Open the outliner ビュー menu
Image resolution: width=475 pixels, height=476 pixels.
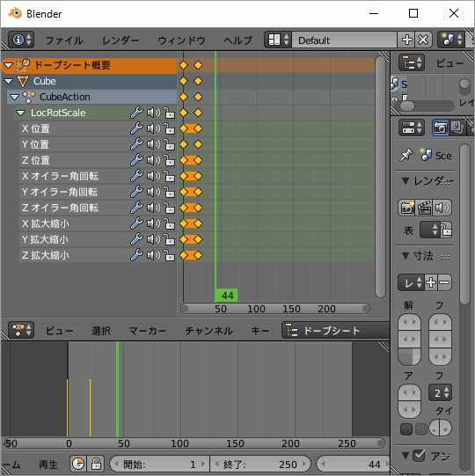coord(449,63)
